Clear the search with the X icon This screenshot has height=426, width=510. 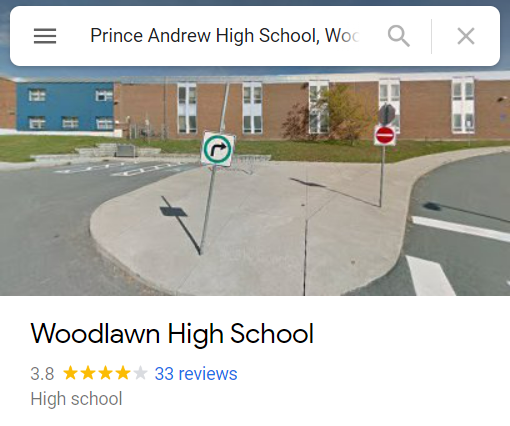click(466, 36)
